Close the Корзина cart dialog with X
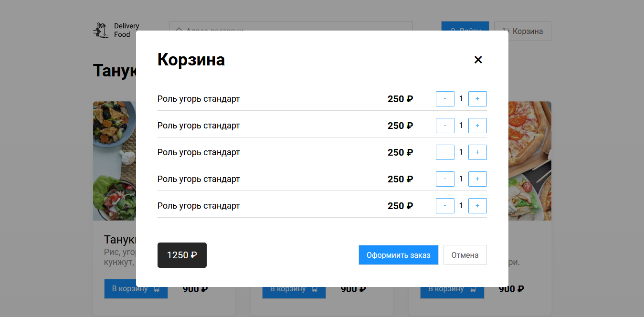 pyautogui.click(x=478, y=60)
